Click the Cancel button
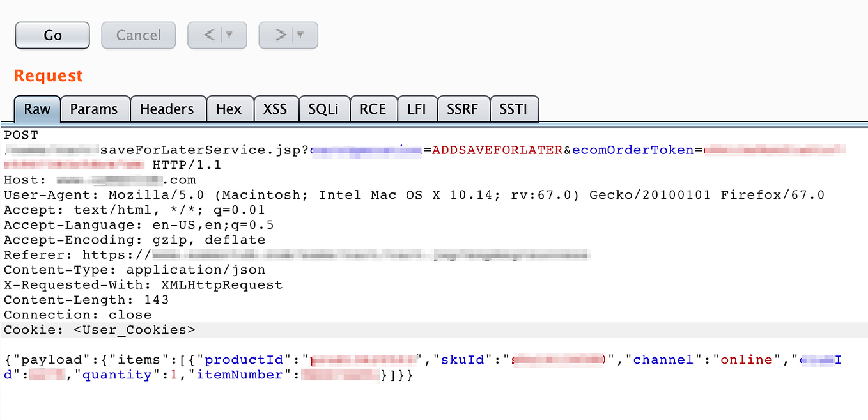868x420 pixels. [139, 35]
